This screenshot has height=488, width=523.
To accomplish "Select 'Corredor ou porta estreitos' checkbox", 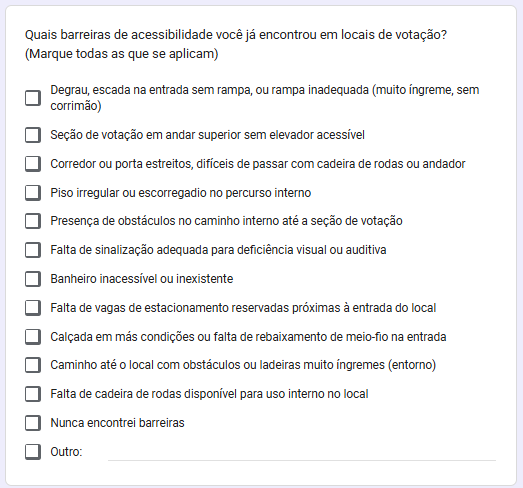I will 33,164.
